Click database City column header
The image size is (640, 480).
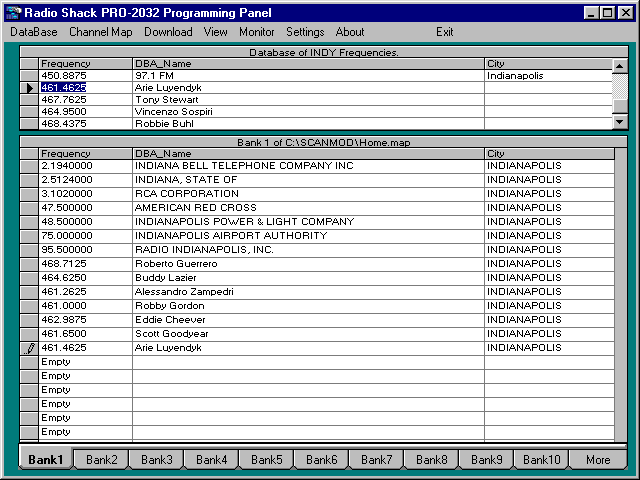pyautogui.click(x=548, y=64)
